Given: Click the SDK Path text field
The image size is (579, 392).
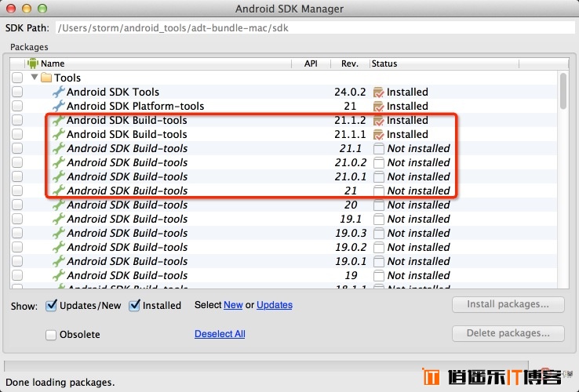Looking at the screenshot, I should click(315, 27).
